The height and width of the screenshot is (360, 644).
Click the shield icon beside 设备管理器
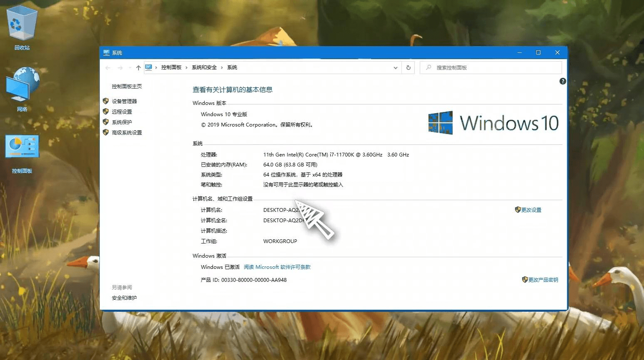point(106,101)
